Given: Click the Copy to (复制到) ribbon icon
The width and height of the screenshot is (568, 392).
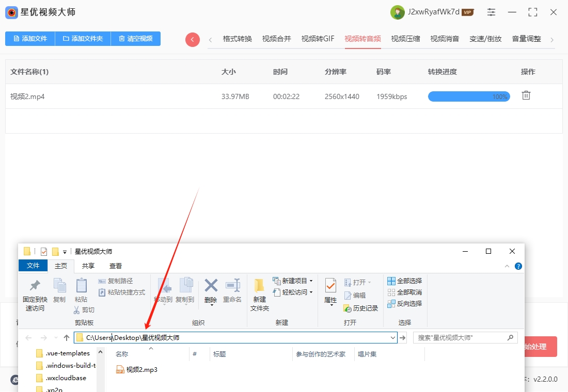Looking at the screenshot, I should coord(185,290).
